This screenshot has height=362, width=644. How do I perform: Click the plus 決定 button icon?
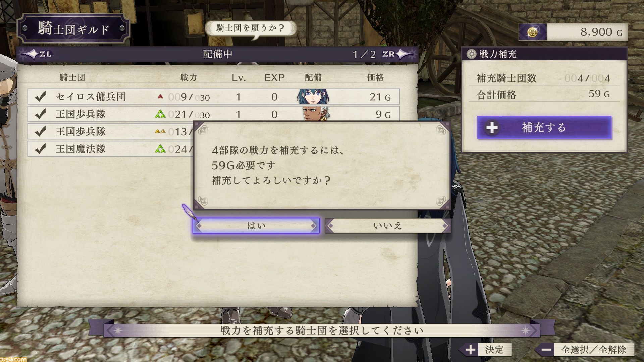pos(470,350)
